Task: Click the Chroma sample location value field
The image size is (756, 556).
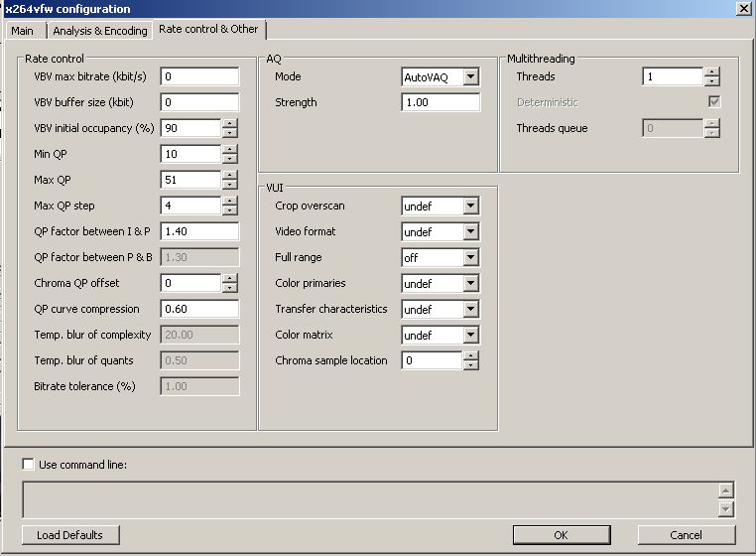Action: click(x=432, y=360)
